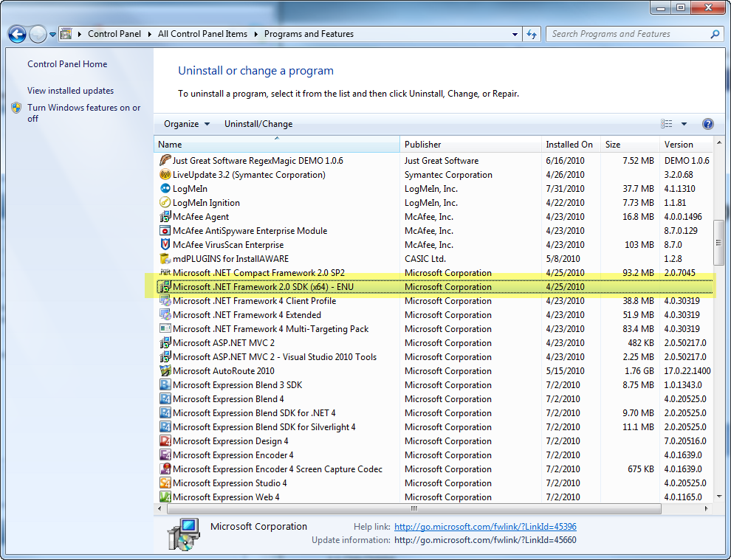The height and width of the screenshot is (560, 731).
Task: Click Uninstall/Change in the toolbar
Action: click(258, 124)
